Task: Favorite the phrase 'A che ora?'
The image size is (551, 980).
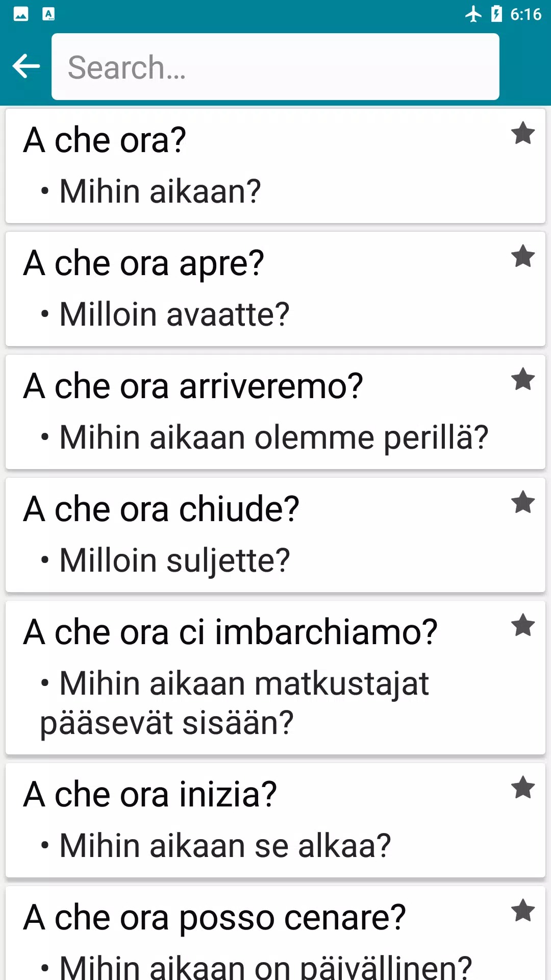Action: click(523, 134)
